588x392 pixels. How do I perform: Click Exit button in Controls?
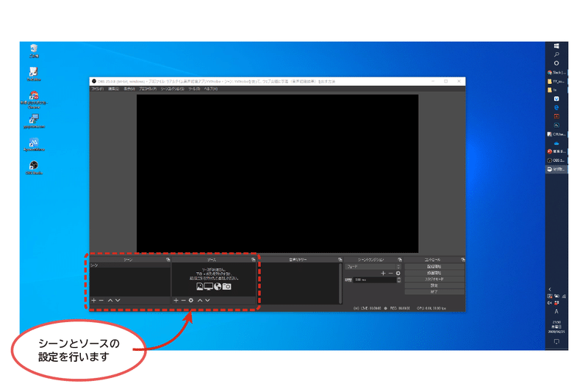(x=434, y=292)
